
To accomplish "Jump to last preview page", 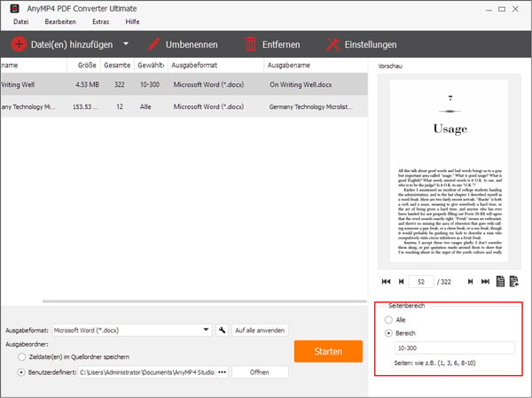I will (x=485, y=281).
